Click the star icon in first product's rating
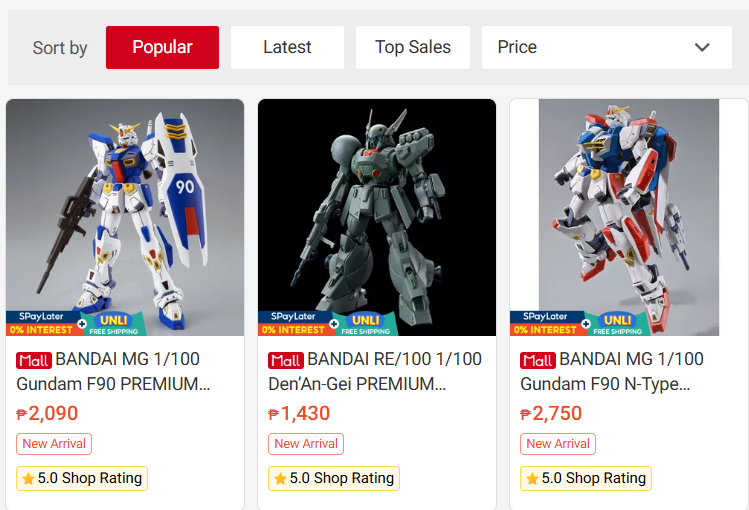The image size is (749, 510). coord(28,478)
